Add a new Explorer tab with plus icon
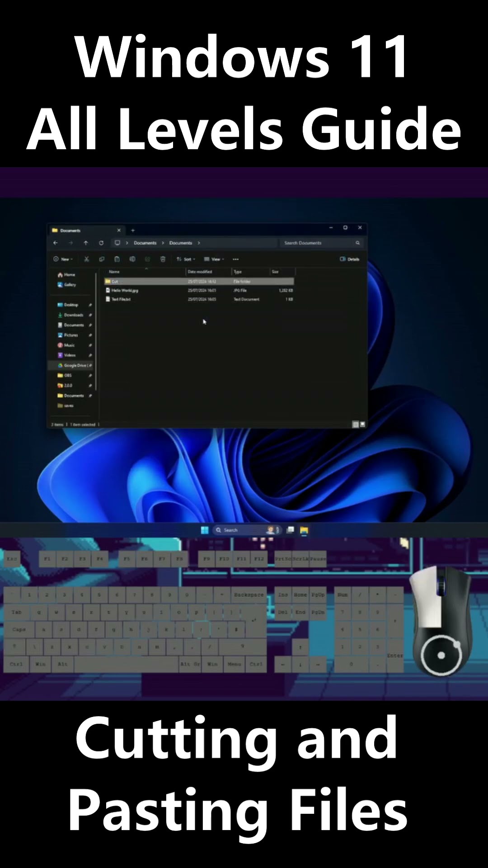 [x=133, y=230]
